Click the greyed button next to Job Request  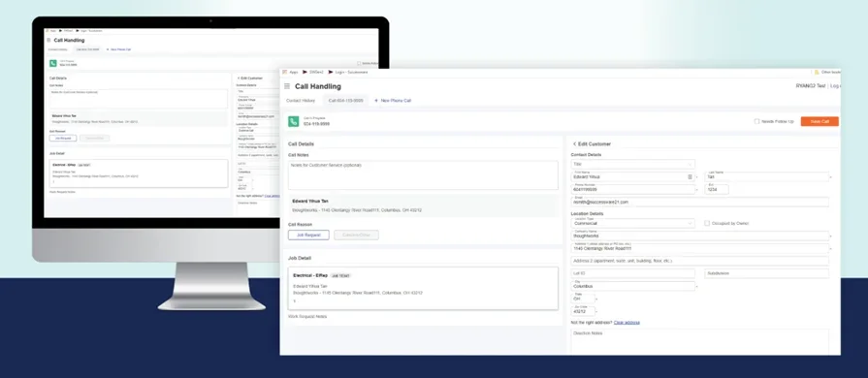point(356,235)
